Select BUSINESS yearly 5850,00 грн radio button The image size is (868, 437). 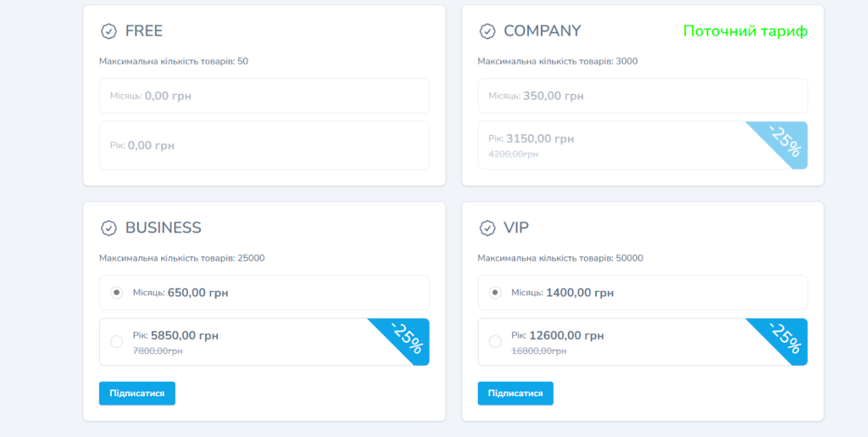pyautogui.click(x=117, y=342)
